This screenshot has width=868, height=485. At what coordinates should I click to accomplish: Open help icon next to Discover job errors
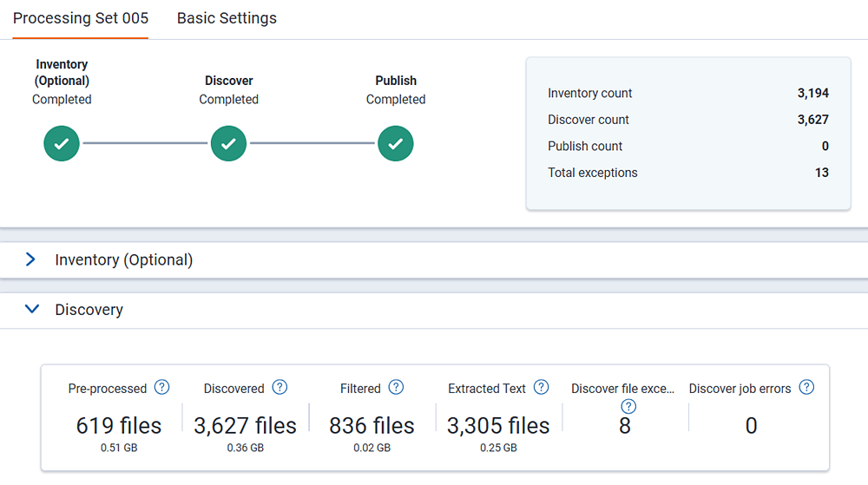coord(806,387)
